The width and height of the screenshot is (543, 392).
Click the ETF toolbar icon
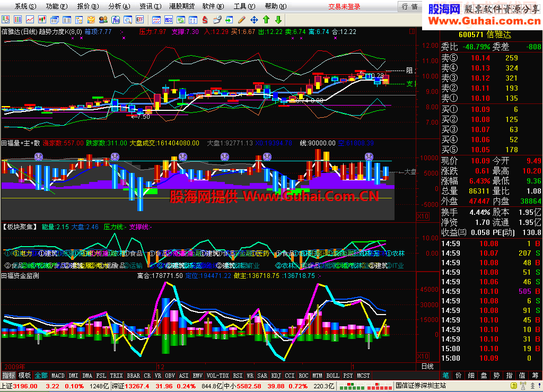click(x=139, y=20)
